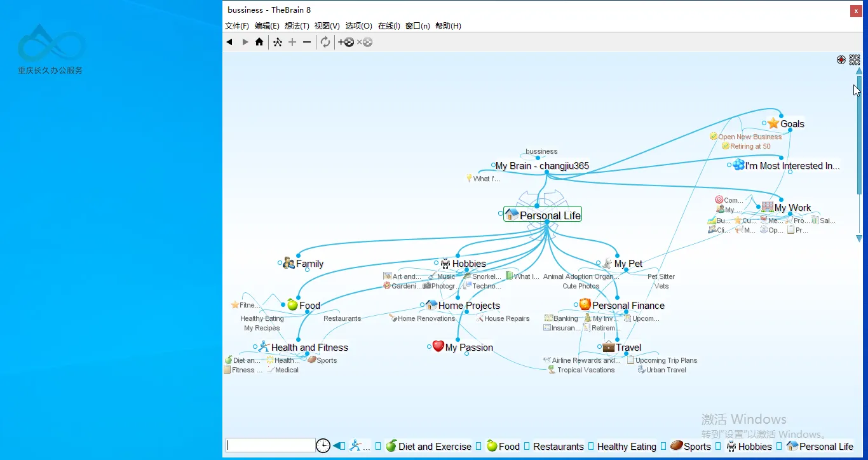Click the clock history icon beside search box
This screenshot has height=460, width=868.
(x=323, y=445)
